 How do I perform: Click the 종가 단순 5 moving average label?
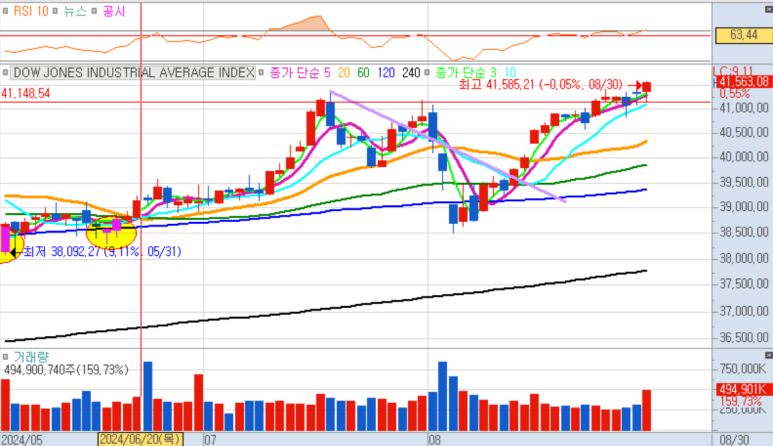299,72
